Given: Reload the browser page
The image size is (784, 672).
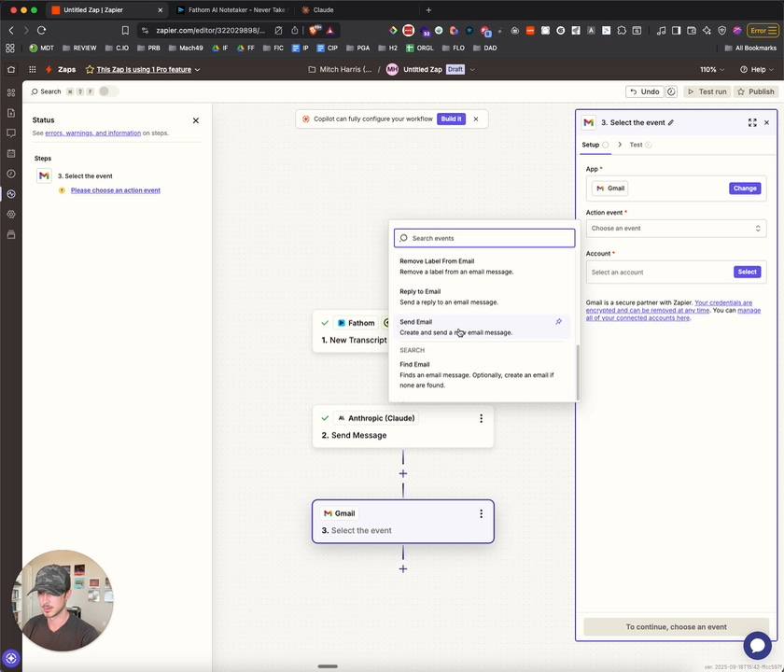Looking at the screenshot, I should point(41,31).
